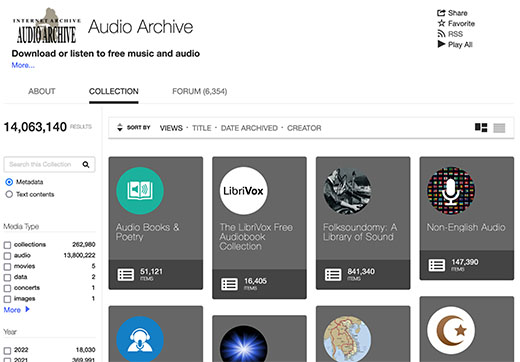
Task: Check the collections media type checkbox
Action: (x=7, y=245)
